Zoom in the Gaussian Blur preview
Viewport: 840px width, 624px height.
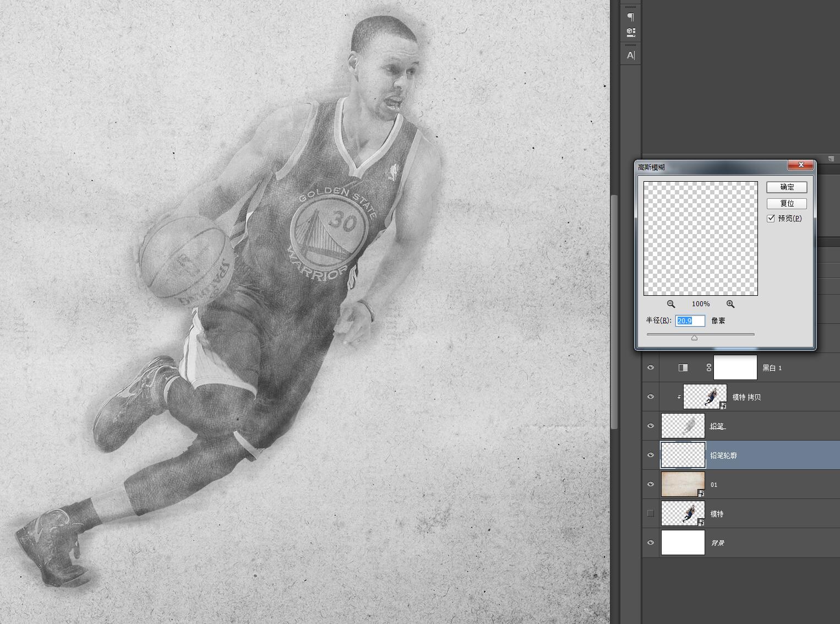point(730,304)
